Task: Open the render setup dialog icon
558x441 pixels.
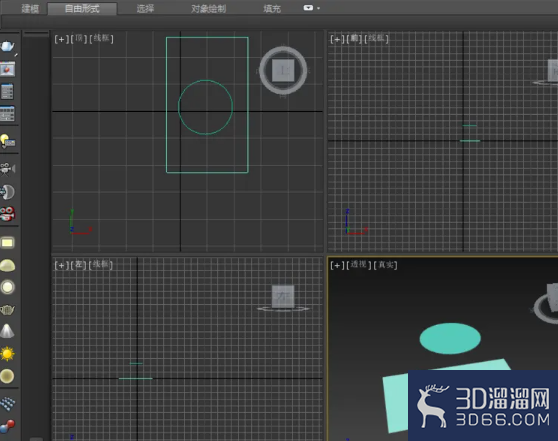Action: [7, 91]
